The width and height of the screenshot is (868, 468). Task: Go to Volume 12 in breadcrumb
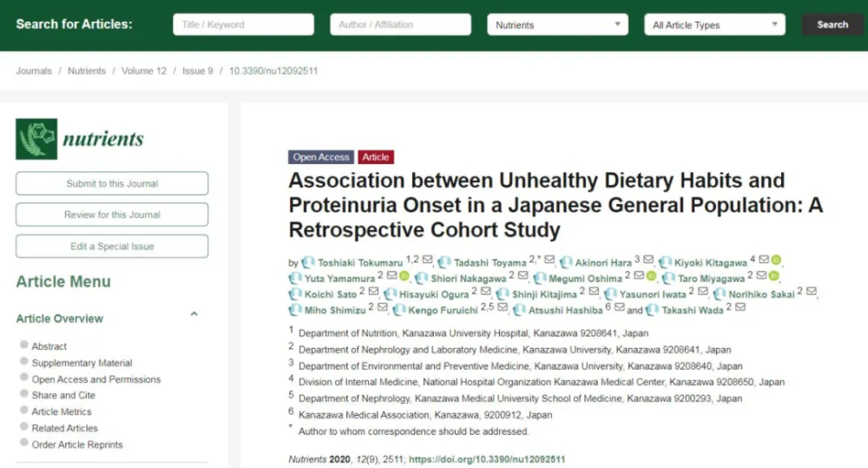click(144, 71)
